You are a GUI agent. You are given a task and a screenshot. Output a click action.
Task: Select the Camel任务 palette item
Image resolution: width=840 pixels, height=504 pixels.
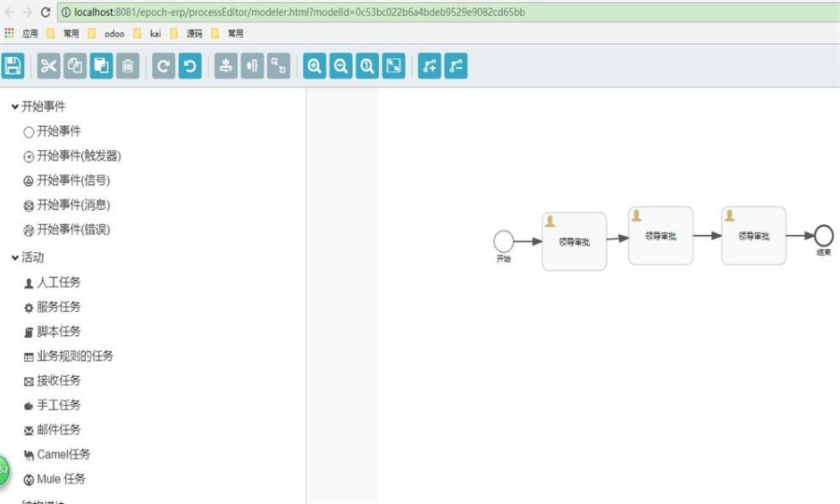coord(57,455)
